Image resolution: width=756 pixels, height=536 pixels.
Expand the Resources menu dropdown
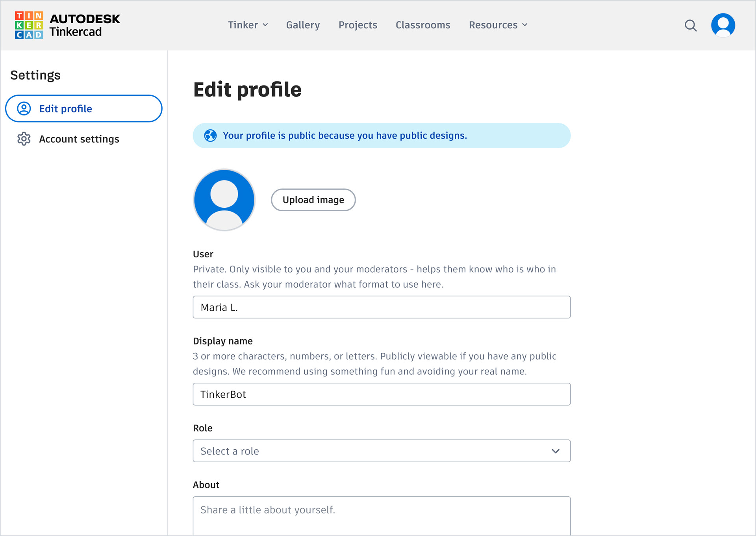point(498,25)
